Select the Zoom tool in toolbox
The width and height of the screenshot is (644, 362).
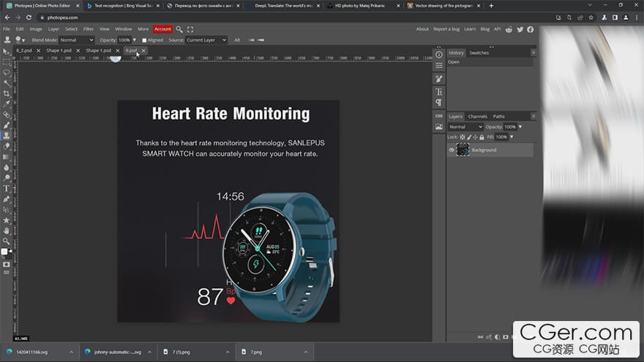[6, 241]
